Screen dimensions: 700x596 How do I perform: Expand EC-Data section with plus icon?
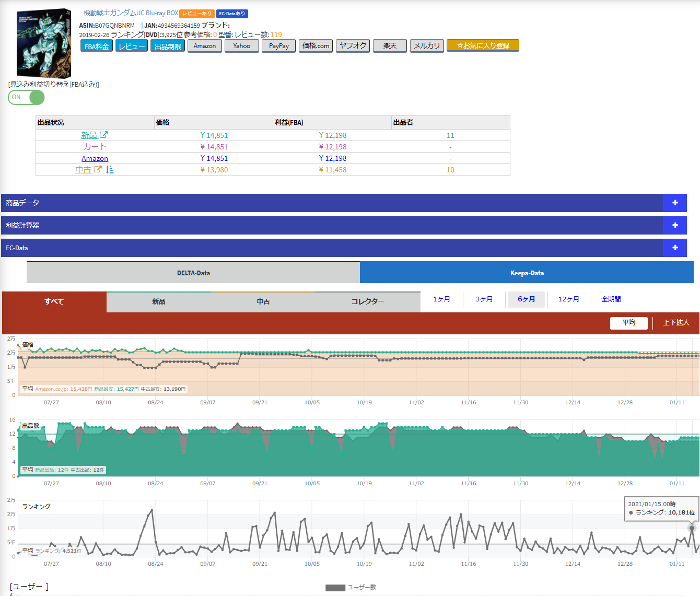(675, 248)
